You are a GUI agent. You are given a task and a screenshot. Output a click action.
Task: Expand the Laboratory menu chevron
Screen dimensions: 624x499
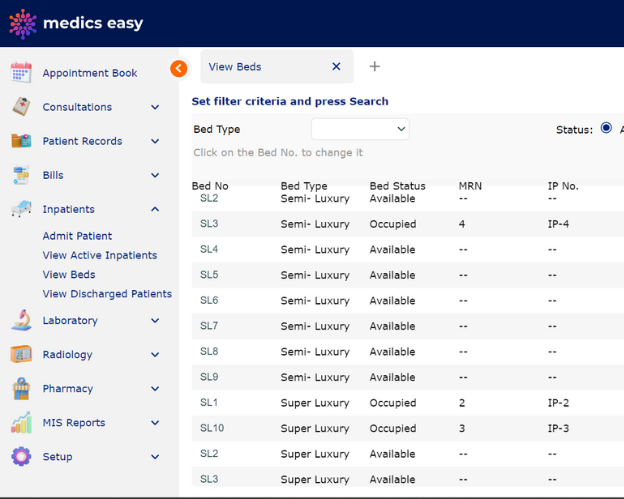[155, 320]
